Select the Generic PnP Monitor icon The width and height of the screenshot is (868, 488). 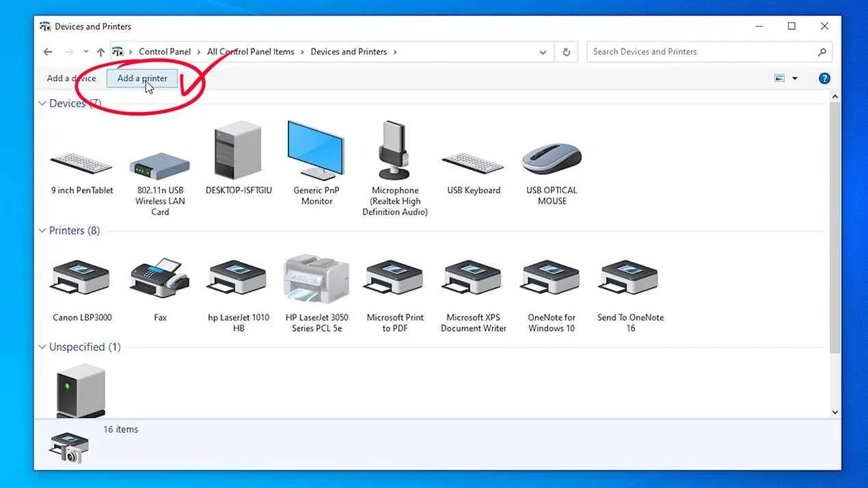[316, 150]
